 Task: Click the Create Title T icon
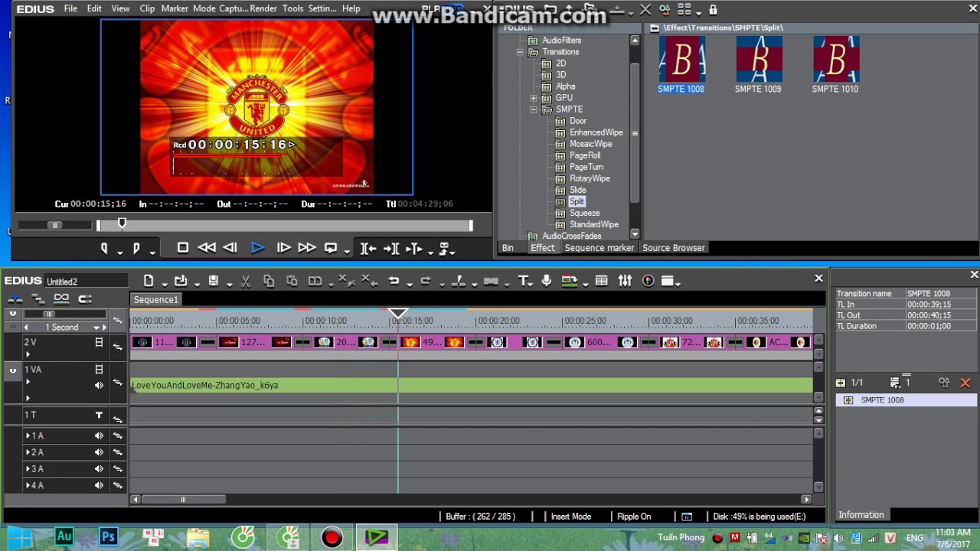pyautogui.click(x=523, y=281)
